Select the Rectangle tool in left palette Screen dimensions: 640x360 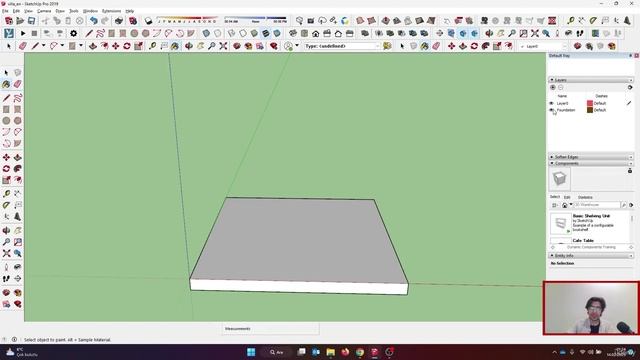click(x=6, y=109)
